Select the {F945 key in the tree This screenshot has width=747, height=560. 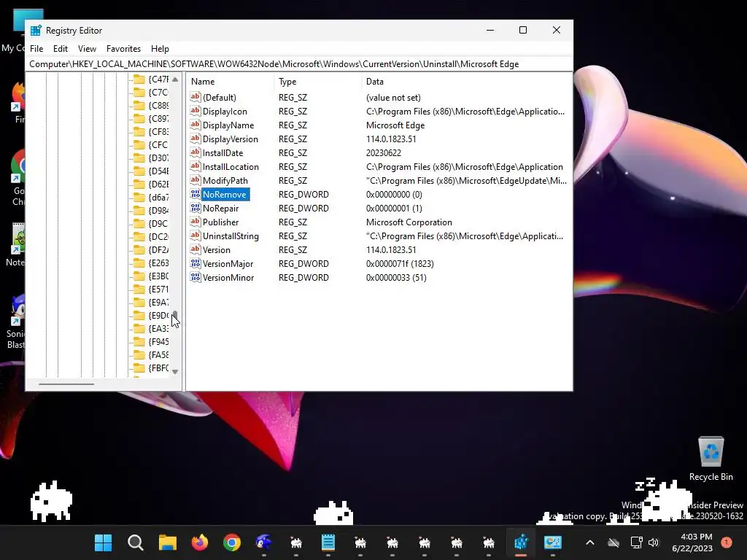[158, 341]
